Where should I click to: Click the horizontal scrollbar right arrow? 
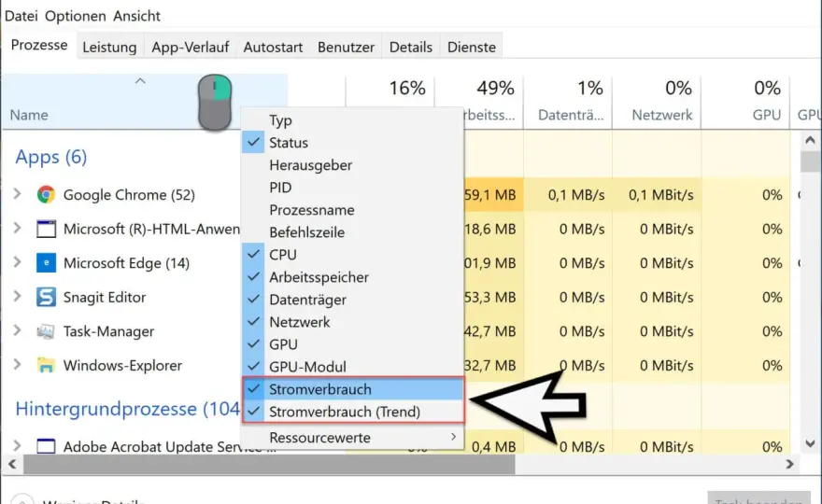[x=789, y=464]
